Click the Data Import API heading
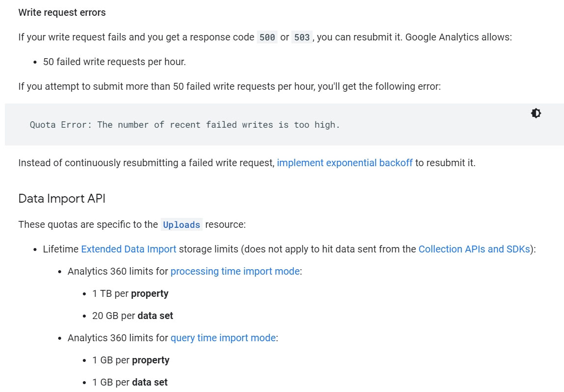Screen dimensions: 564x392 point(62,198)
